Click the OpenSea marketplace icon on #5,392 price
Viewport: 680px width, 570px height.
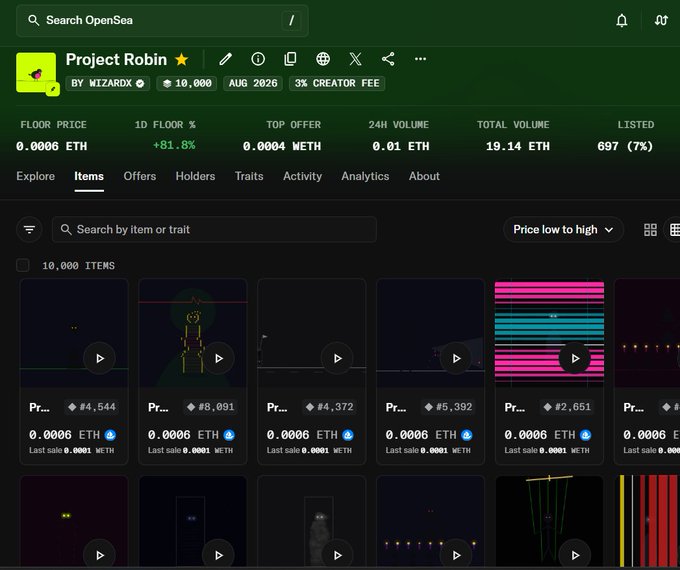[x=467, y=435]
